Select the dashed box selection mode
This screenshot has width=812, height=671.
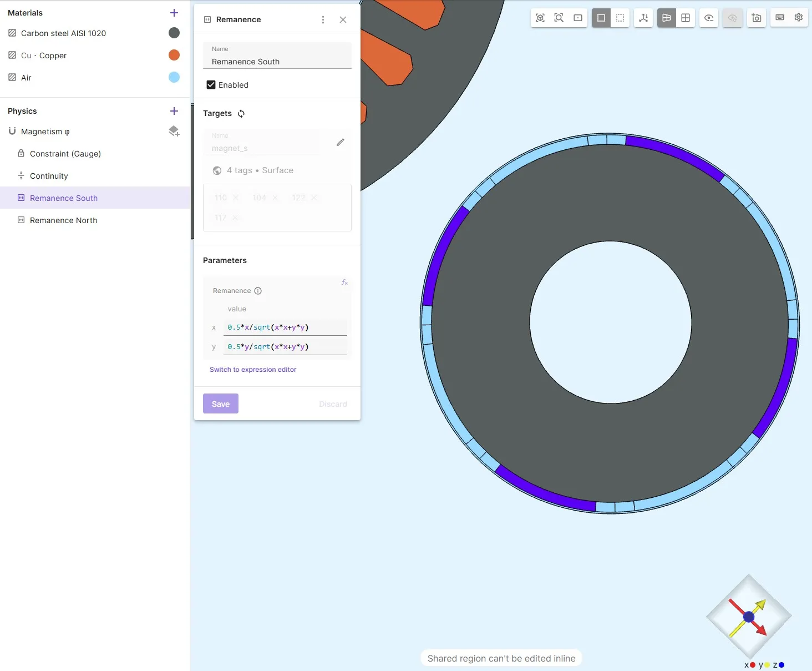pyautogui.click(x=620, y=18)
